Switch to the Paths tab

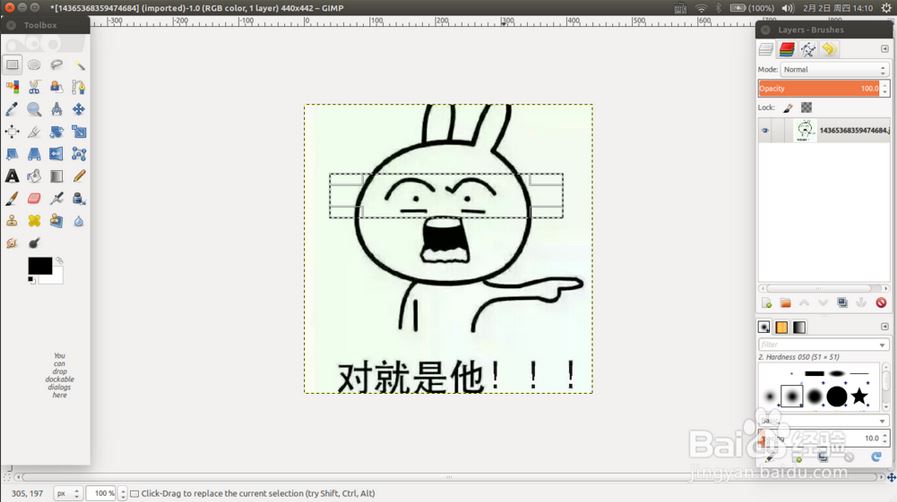808,50
